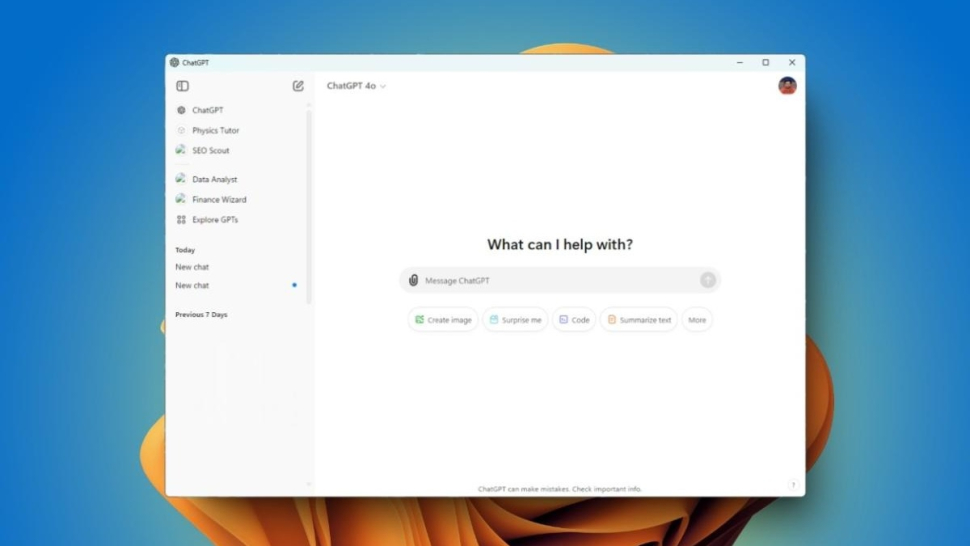Image resolution: width=970 pixels, height=546 pixels.
Task: Start a new chat with the compose icon
Action: (298, 86)
